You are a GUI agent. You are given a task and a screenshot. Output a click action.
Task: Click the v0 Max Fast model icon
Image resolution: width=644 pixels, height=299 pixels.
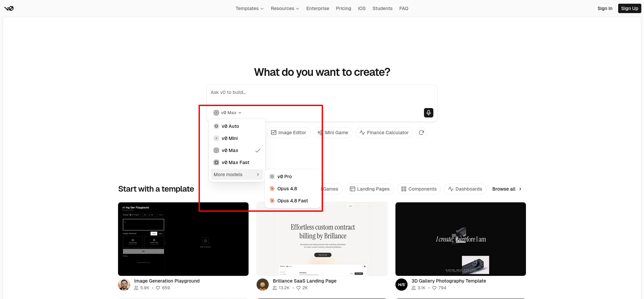[x=216, y=162]
